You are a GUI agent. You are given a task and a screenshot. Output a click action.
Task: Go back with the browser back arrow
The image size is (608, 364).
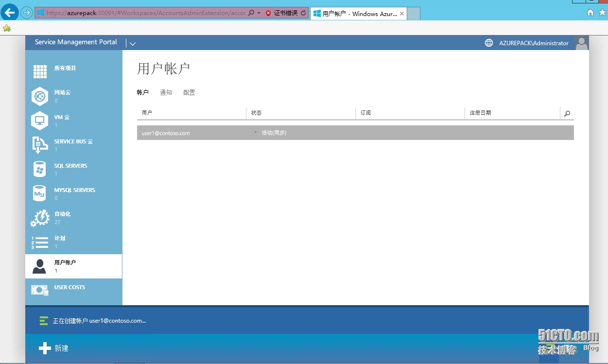(x=10, y=13)
